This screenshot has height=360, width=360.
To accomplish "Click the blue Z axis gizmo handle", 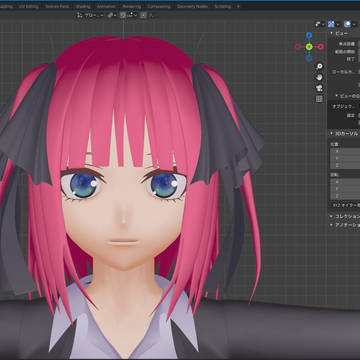I will tap(309, 35).
